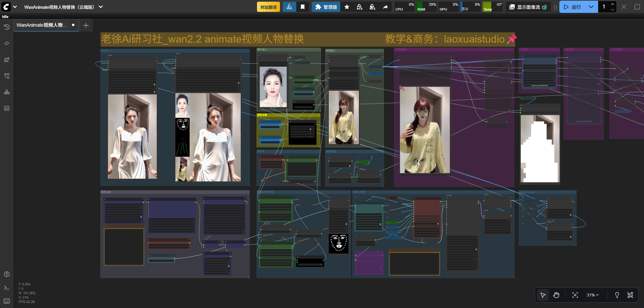
Task: Increase the batch count stepper
Action: pos(613,4)
